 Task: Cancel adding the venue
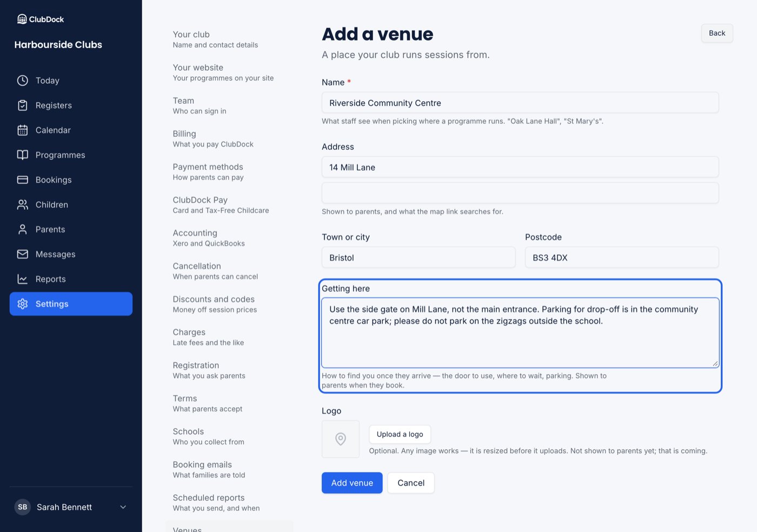tap(411, 483)
